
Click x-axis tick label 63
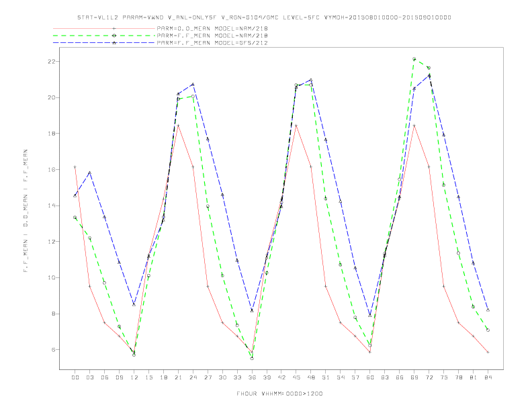[385, 377]
